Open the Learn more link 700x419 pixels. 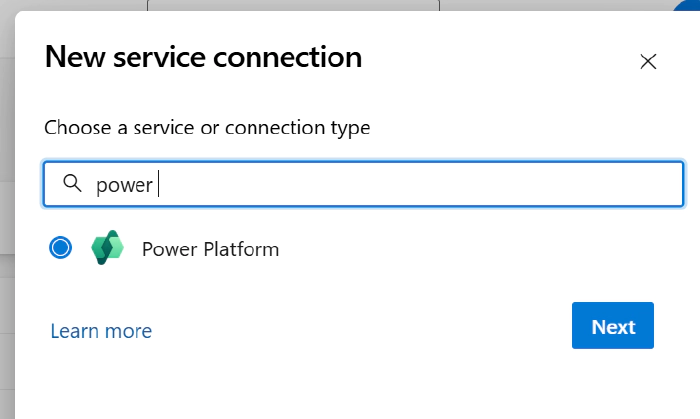point(101,330)
